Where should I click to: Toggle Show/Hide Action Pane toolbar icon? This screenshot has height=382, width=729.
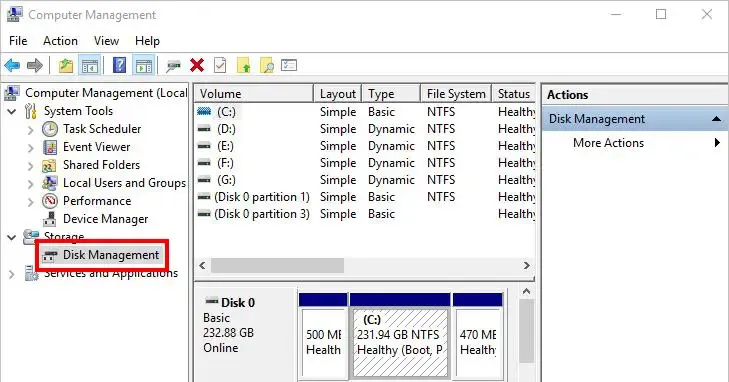pyautogui.click(x=144, y=66)
